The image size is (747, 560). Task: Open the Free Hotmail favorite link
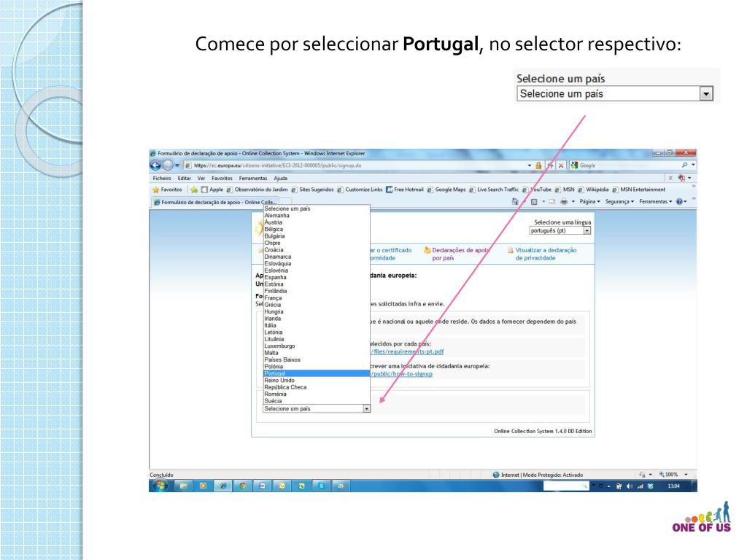pos(405,190)
